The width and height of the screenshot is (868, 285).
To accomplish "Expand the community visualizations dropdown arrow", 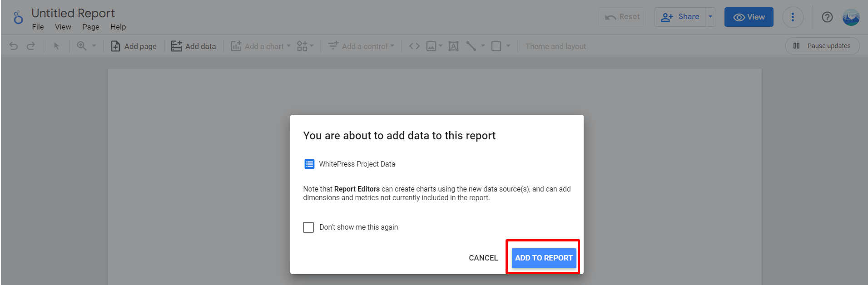I will [x=312, y=46].
